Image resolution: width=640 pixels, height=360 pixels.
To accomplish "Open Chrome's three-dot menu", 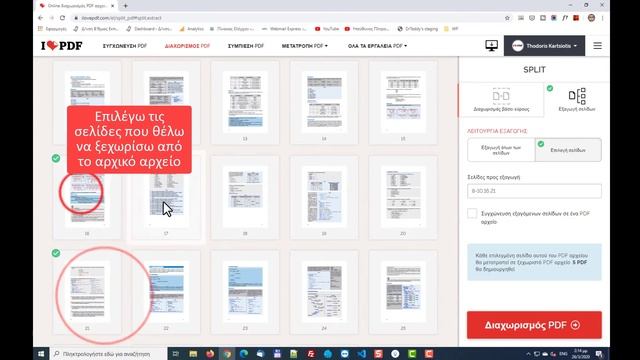I will 602,18.
